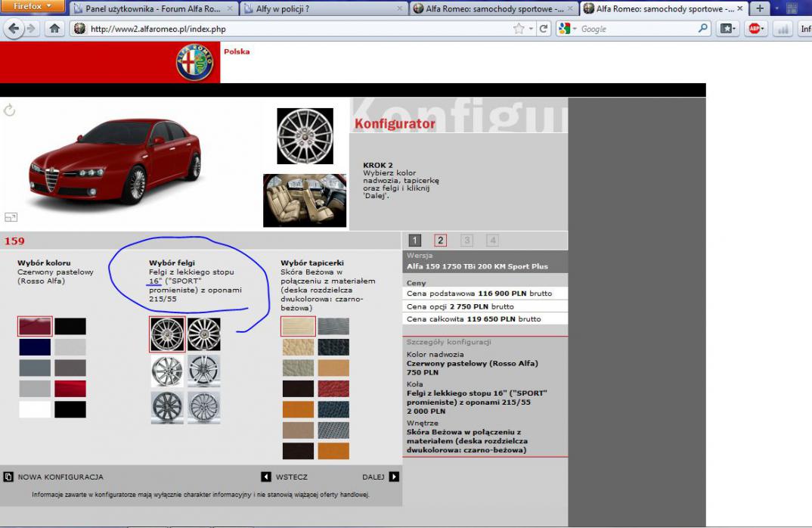Open a new tab with plus button

click(x=760, y=8)
